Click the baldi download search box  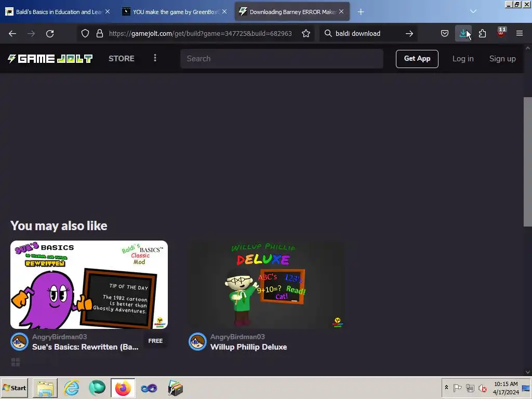point(368,33)
